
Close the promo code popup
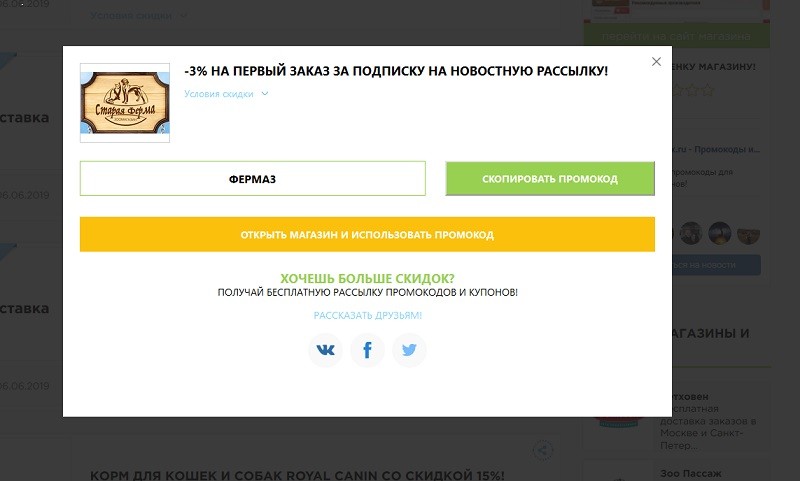point(656,62)
